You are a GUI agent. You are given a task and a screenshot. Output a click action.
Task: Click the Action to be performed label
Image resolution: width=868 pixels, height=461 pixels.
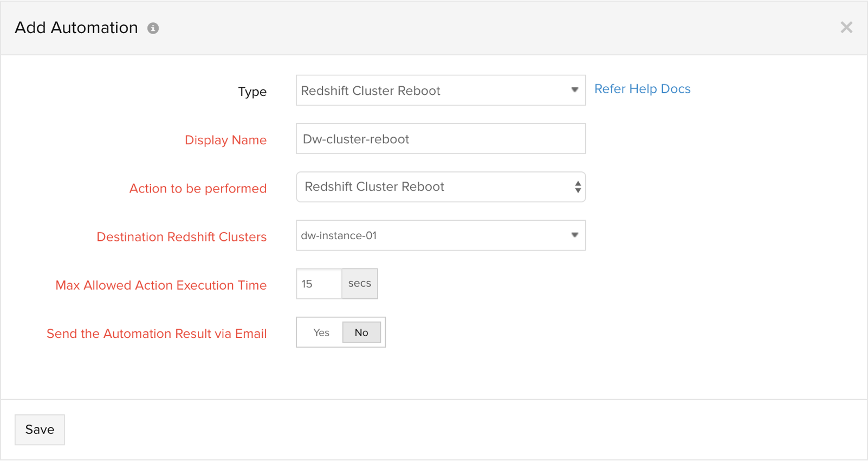tap(198, 189)
